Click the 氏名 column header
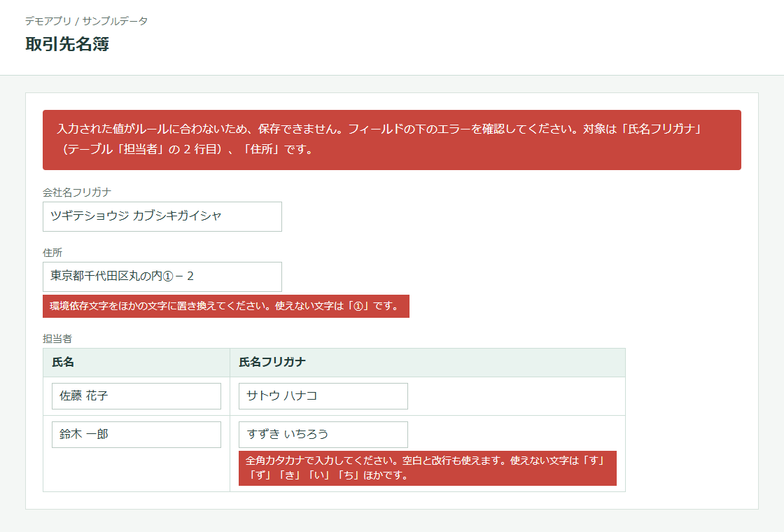784x532 pixels. 136,363
